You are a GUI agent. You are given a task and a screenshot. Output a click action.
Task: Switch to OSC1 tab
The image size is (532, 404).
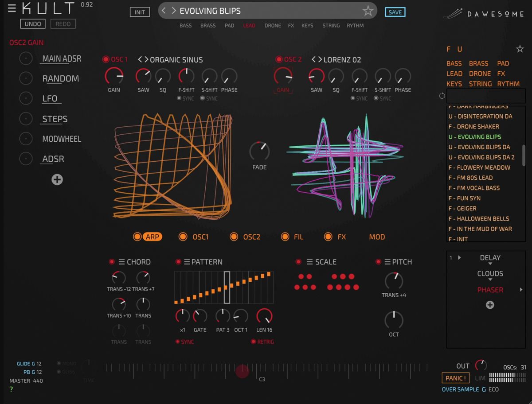pyautogui.click(x=200, y=237)
